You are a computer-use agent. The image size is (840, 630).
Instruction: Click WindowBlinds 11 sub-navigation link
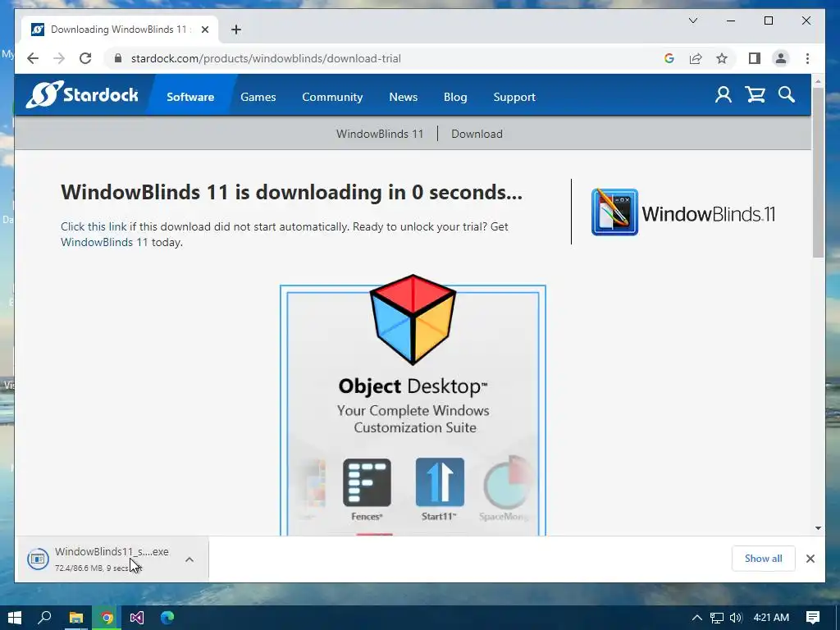click(380, 134)
